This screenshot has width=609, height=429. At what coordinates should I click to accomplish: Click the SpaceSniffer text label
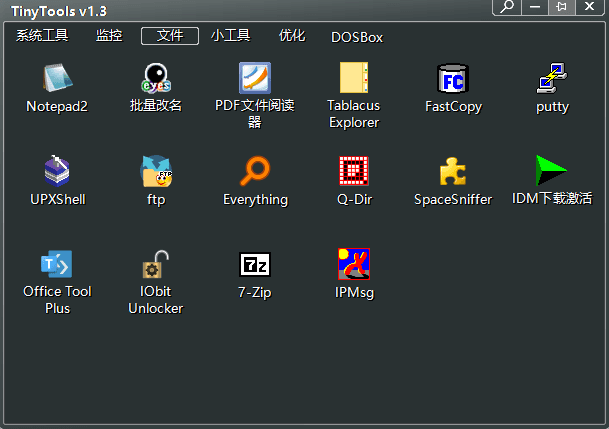(453, 199)
